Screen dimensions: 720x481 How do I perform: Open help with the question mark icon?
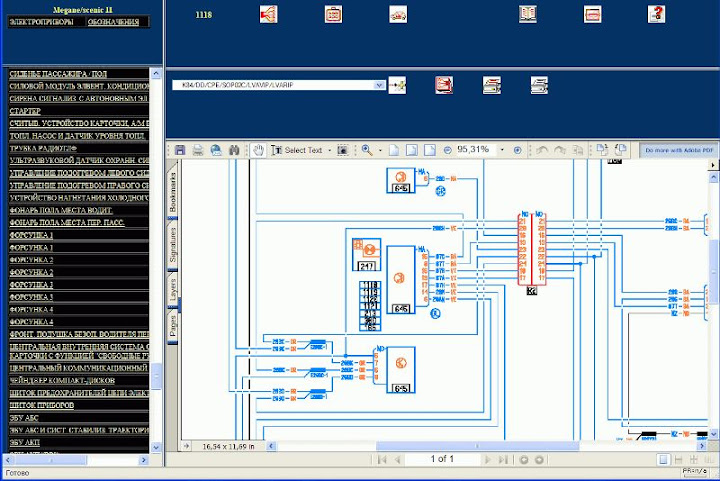pos(657,15)
